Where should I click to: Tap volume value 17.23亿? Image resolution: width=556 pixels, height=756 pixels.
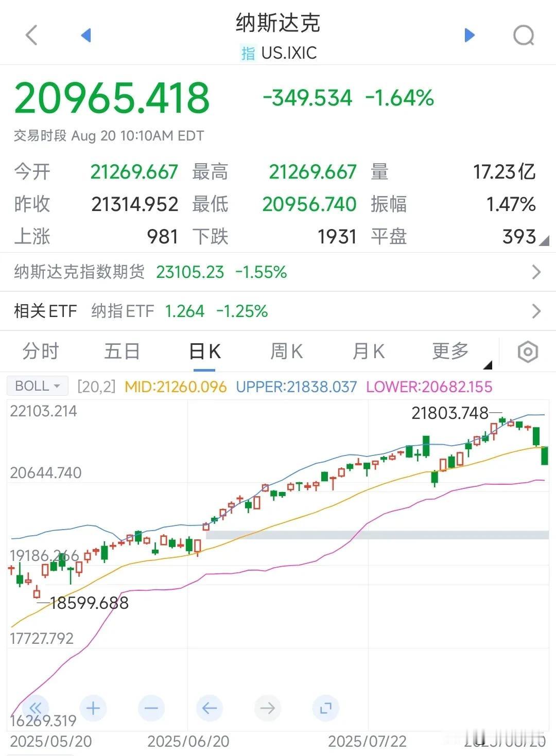[x=505, y=172]
